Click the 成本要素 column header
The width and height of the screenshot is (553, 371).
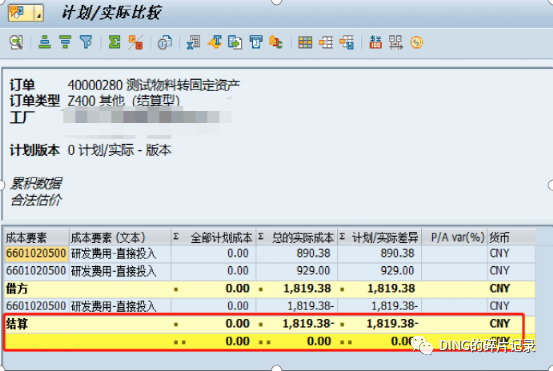pos(36,237)
